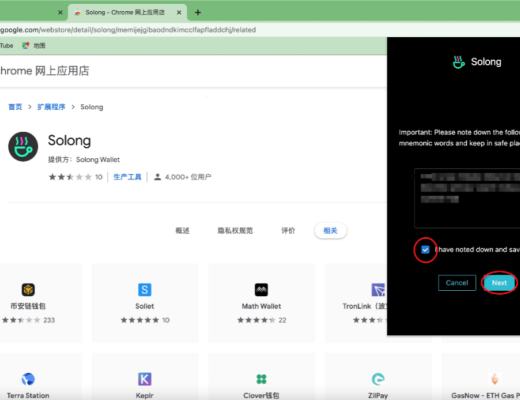
Task: Open the Extensions breadcrumb link
Action: pyautogui.click(x=51, y=107)
